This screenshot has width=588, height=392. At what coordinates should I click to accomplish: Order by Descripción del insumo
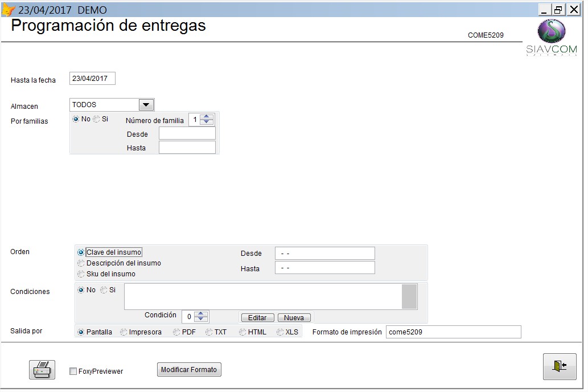pyautogui.click(x=80, y=263)
